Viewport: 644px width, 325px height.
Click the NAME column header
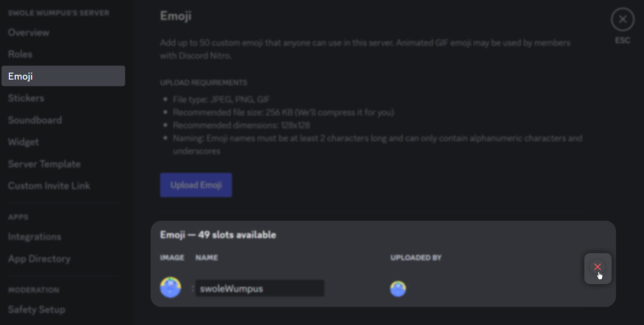coord(206,258)
